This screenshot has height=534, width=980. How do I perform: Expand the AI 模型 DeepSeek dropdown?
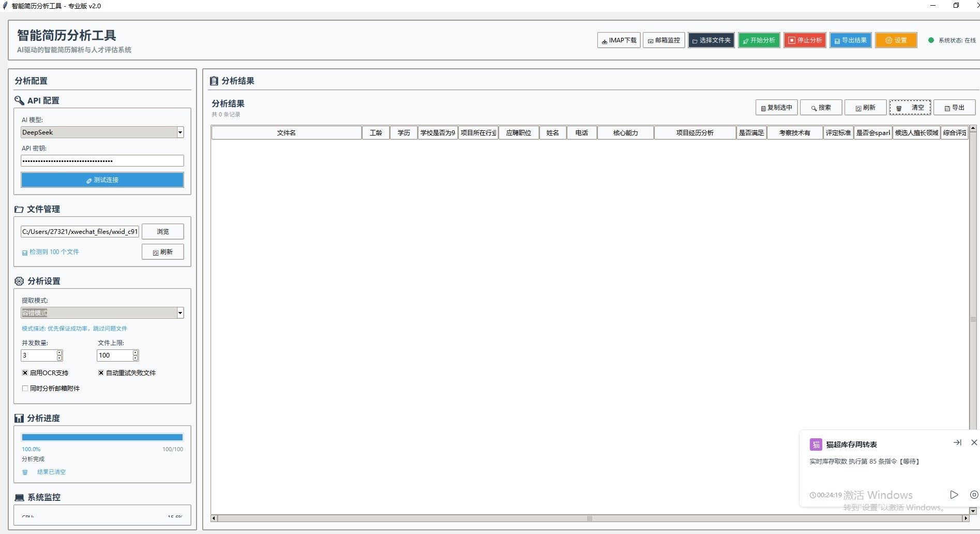[180, 132]
